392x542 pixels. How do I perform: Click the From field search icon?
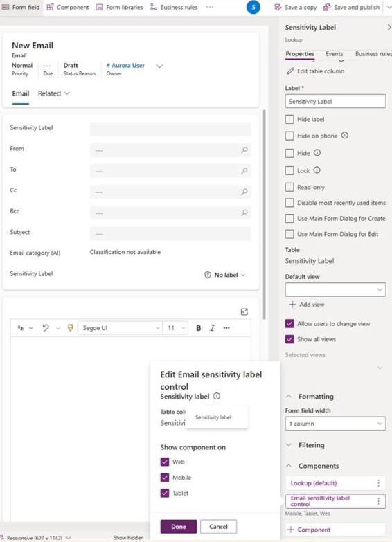[x=244, y=150]
